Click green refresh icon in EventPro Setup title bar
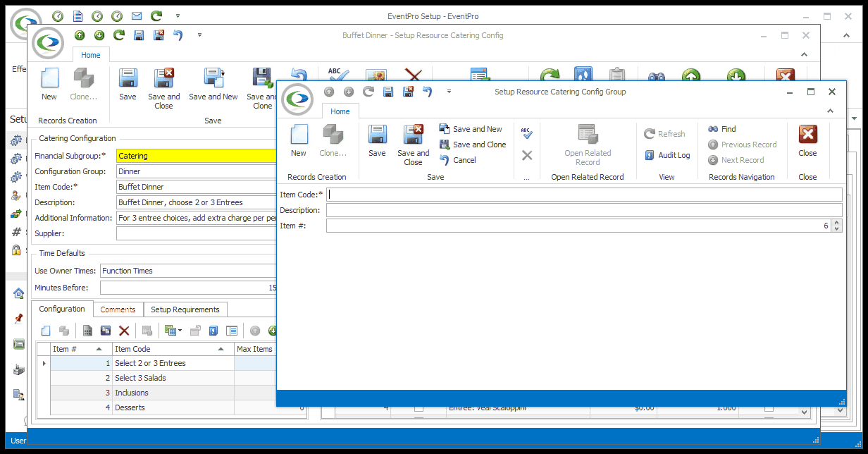 click(156, 16)
